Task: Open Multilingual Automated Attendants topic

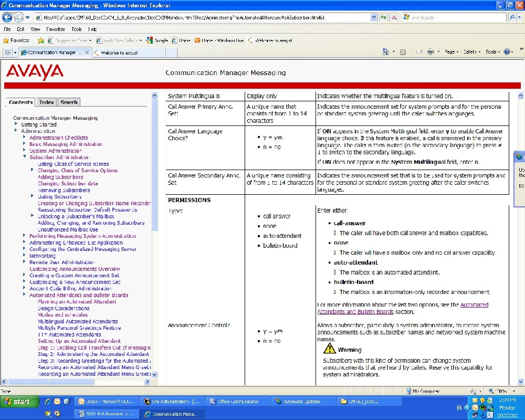Action: click(x=78, y=321)
